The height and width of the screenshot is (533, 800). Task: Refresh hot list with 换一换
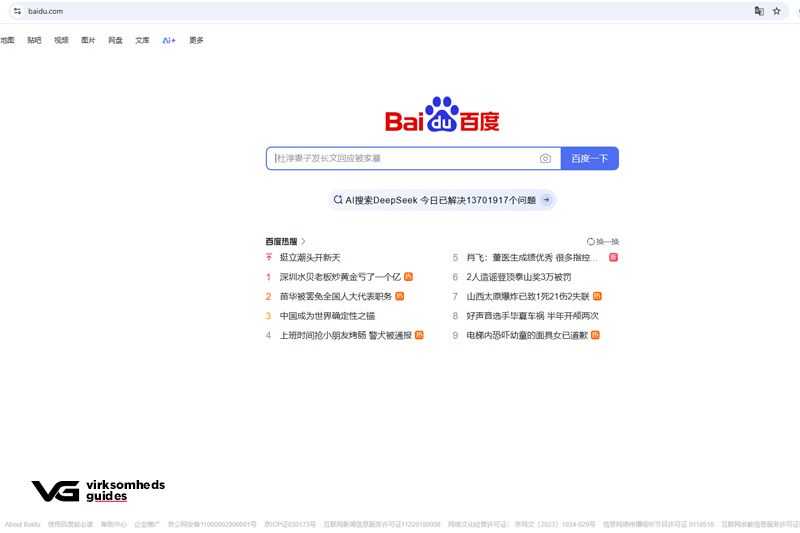pos(603,241)
